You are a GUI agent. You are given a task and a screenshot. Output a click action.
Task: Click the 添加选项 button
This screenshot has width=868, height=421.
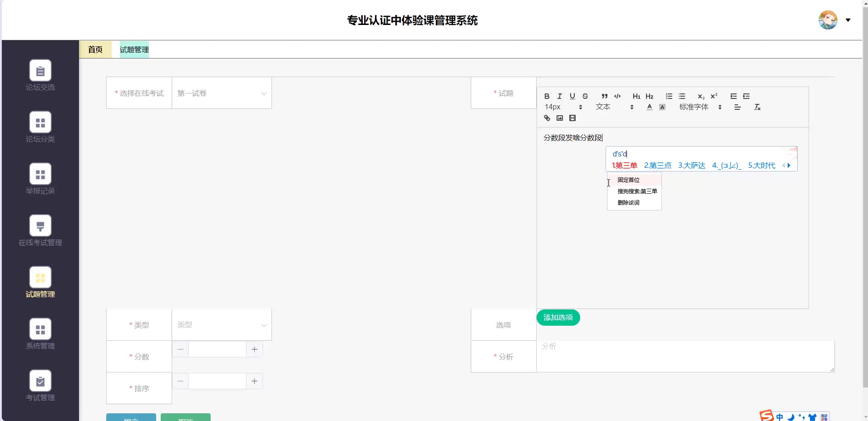point(558,318)
